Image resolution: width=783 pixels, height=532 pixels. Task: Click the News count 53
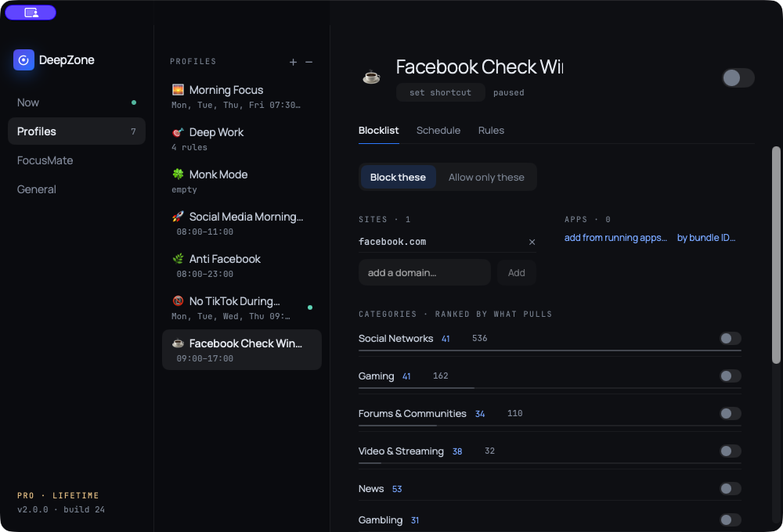tap(397, 489)
